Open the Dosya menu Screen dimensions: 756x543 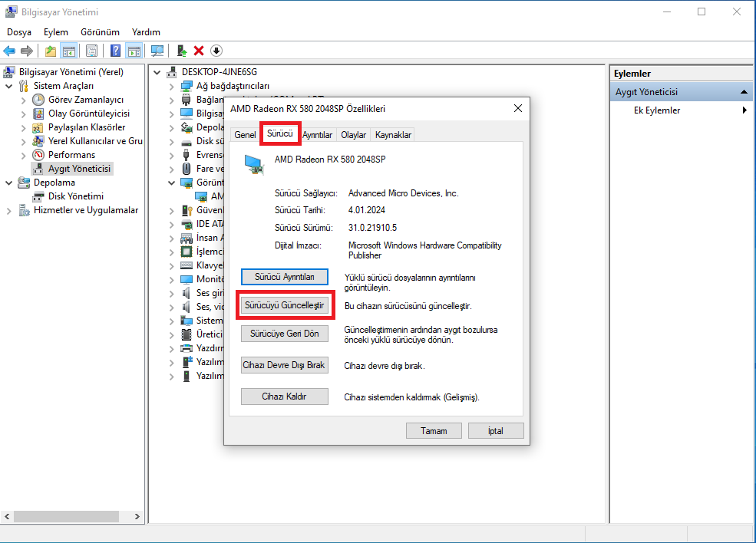[19, 32]
